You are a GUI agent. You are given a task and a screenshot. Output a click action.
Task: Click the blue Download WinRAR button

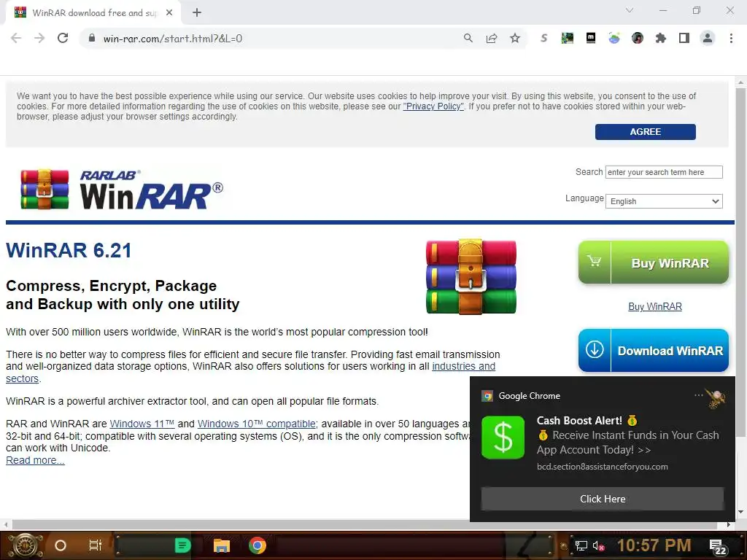tap(653, 351)
